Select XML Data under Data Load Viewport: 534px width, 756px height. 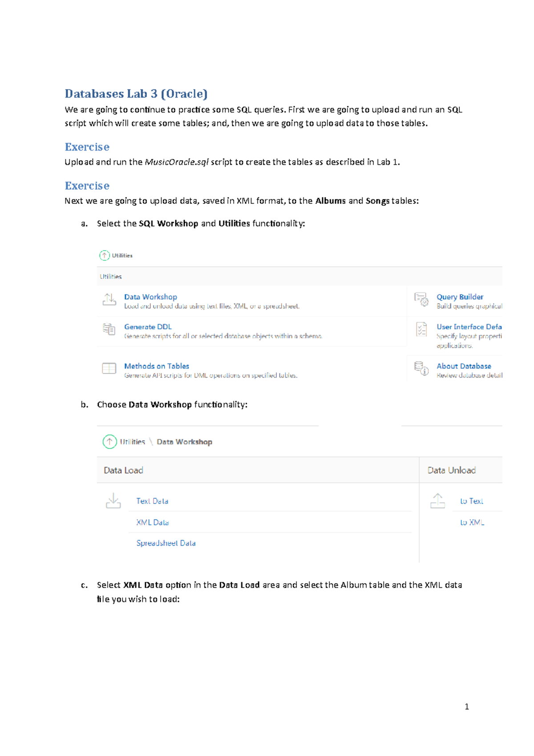pos(153,522)
